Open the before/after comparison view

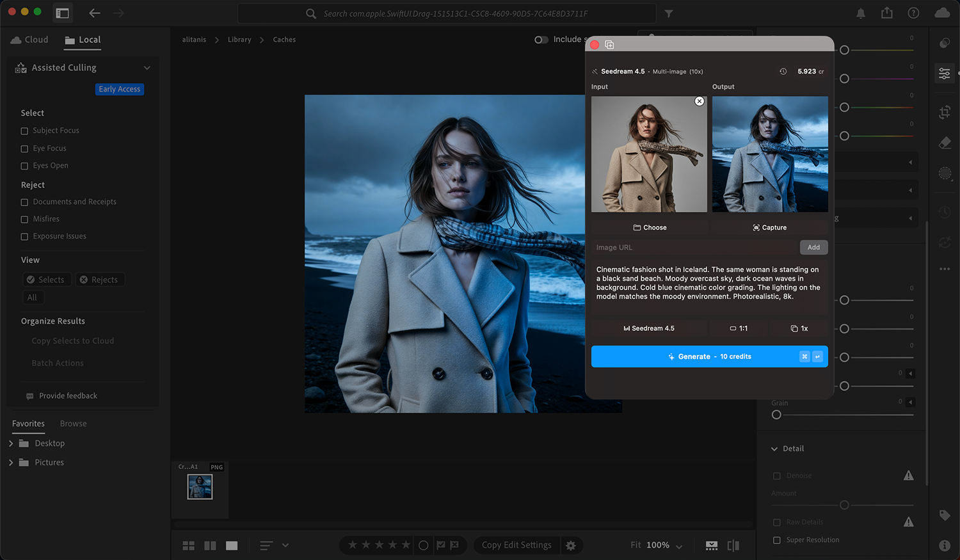click(733, 545)
